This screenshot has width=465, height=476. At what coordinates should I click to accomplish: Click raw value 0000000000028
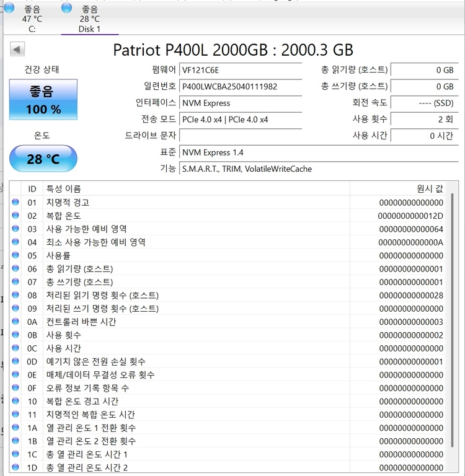pyautogui.click(x=411, y=296)
